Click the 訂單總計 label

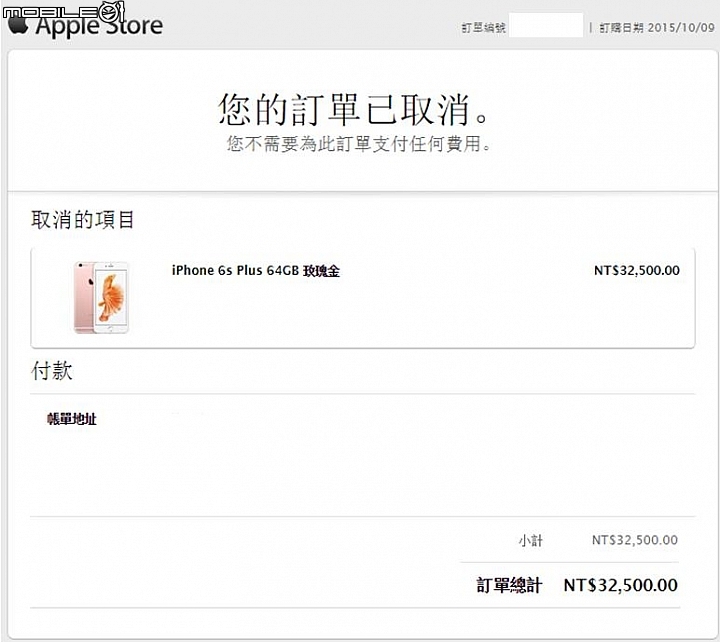coord(509,586)
